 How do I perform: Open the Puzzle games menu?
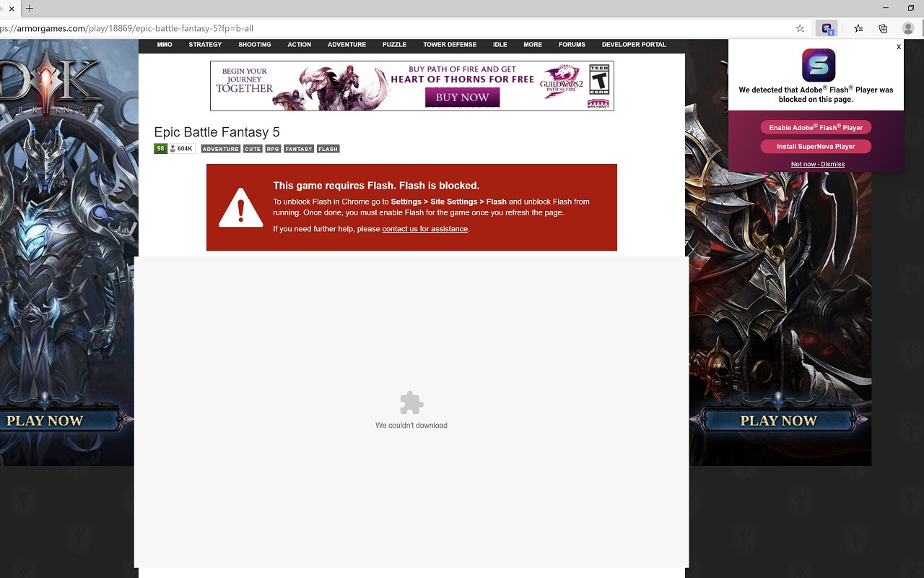click(394, 45)
